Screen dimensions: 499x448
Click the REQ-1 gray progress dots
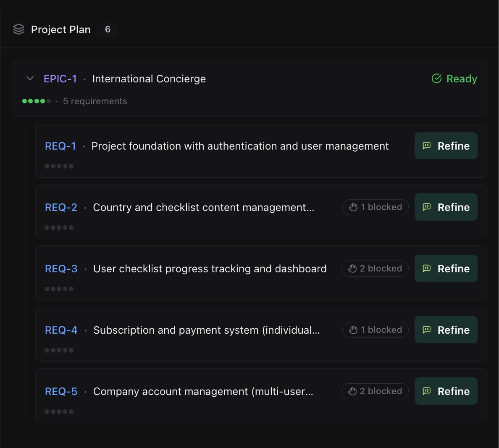[x=59, y=166]
